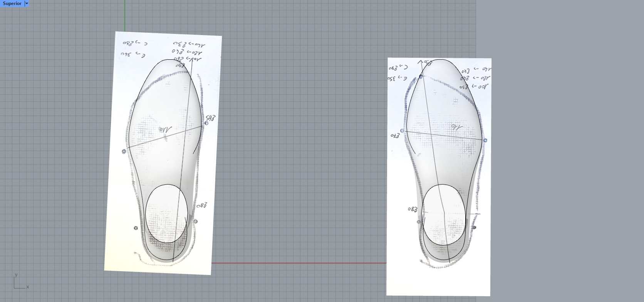
Task: Pick the right-edge point on right footprint's width line
Action: (x=485, y=140)
